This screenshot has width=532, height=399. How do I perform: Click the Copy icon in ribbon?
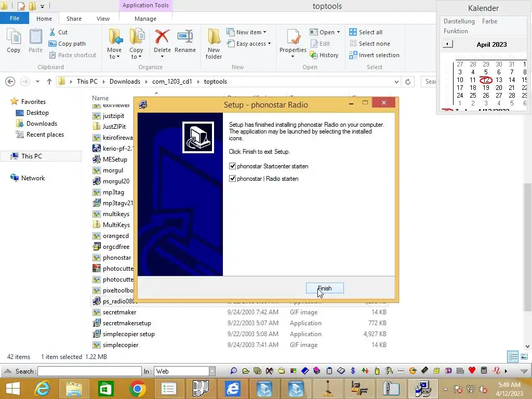tap(14, 41)
